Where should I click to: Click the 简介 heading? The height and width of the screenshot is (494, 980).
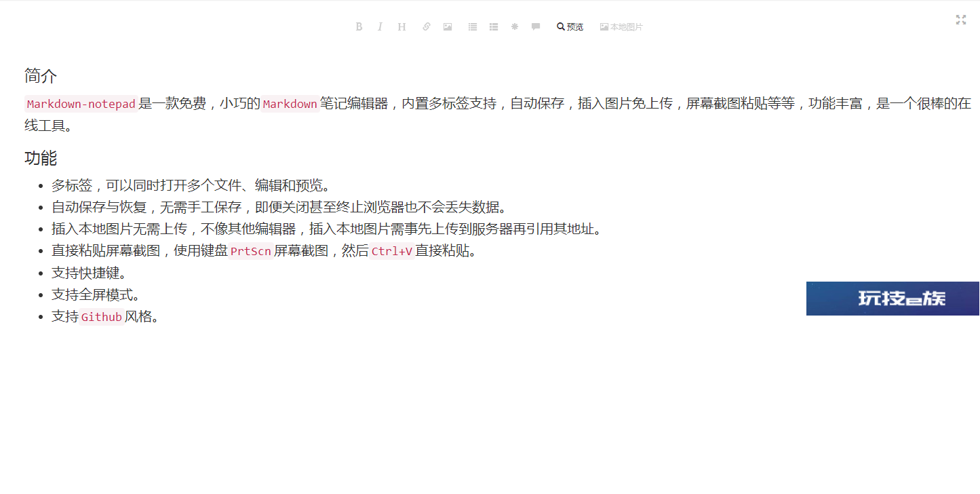[41, 76]
